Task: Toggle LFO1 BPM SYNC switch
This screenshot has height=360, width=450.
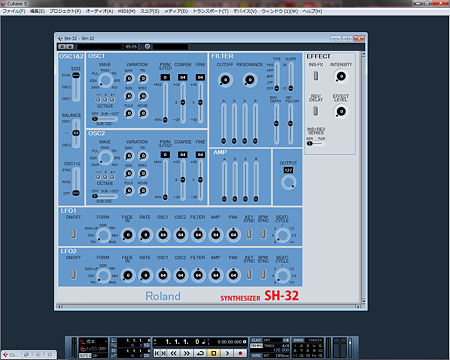Action: click(263, 234)
